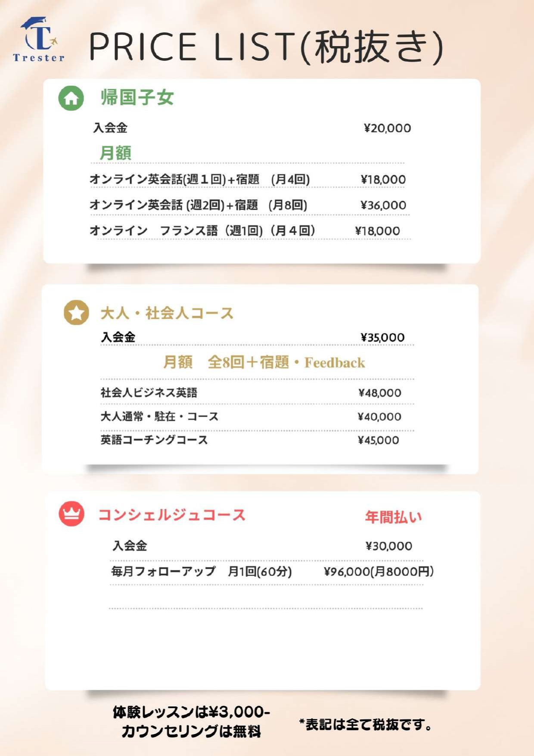Select the 英語コーチングコース row
This screenshot has width=534, height=756.
click(x=250, y=440)
